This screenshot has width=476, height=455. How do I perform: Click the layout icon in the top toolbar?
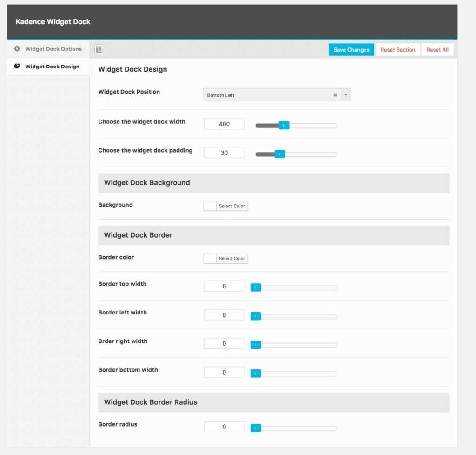click(x=99, y=48)
